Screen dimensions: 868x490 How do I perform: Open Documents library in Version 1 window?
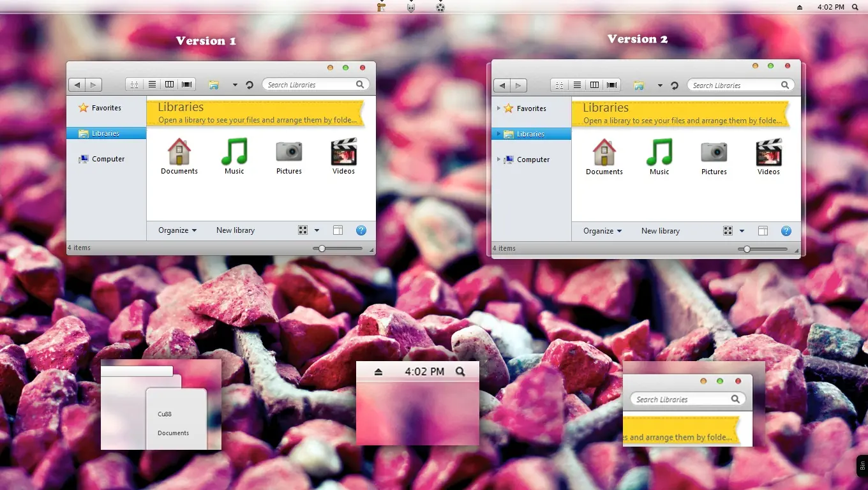[x=179, y=157]
